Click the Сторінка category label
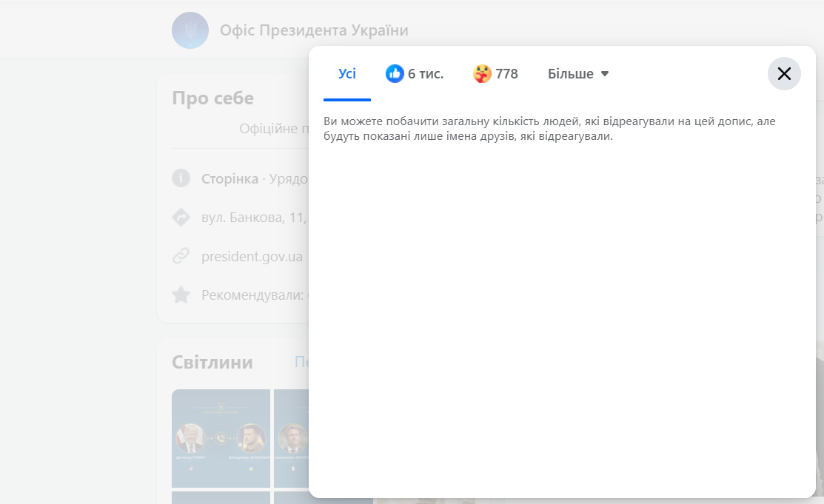 click(230, 178)
